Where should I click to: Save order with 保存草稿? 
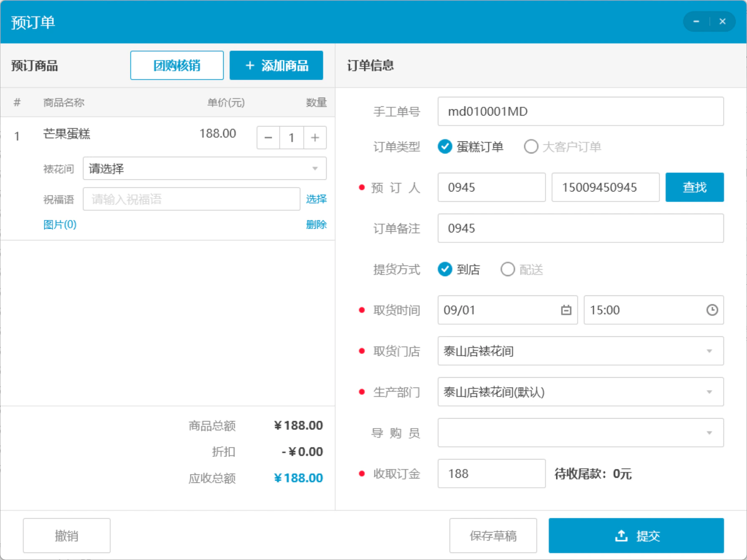(x=493, y=535)
